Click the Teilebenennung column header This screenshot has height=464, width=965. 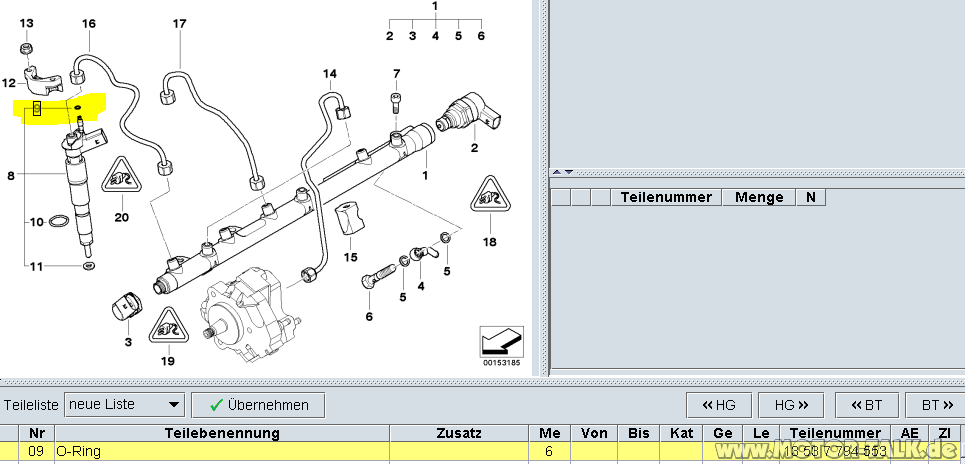221,433
